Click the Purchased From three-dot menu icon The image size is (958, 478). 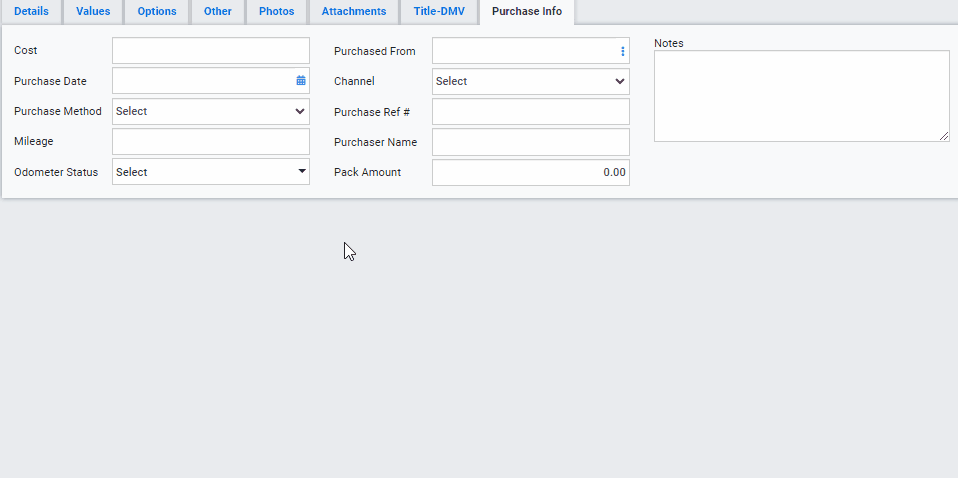pos(622,51)
